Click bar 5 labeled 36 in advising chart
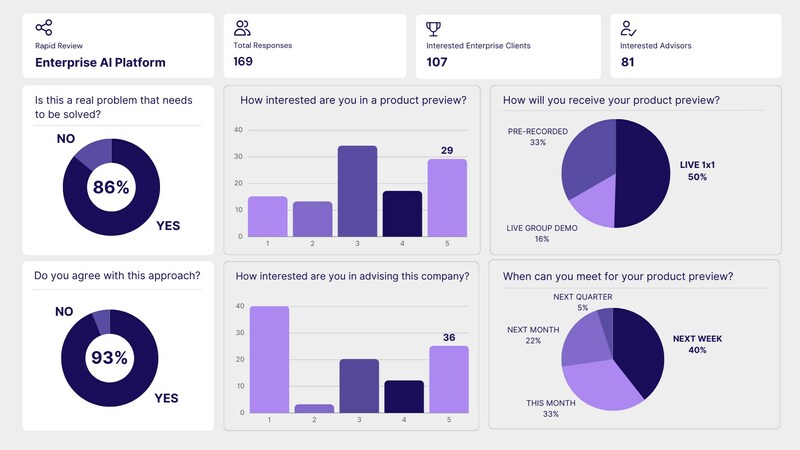 (x=449, y=379)
